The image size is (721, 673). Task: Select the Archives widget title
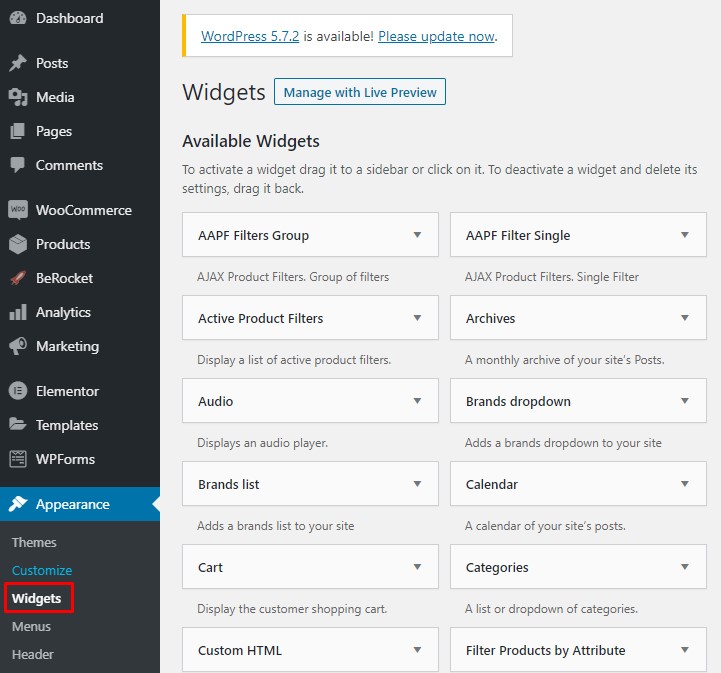pyautogui.click(x=490, y=318)
